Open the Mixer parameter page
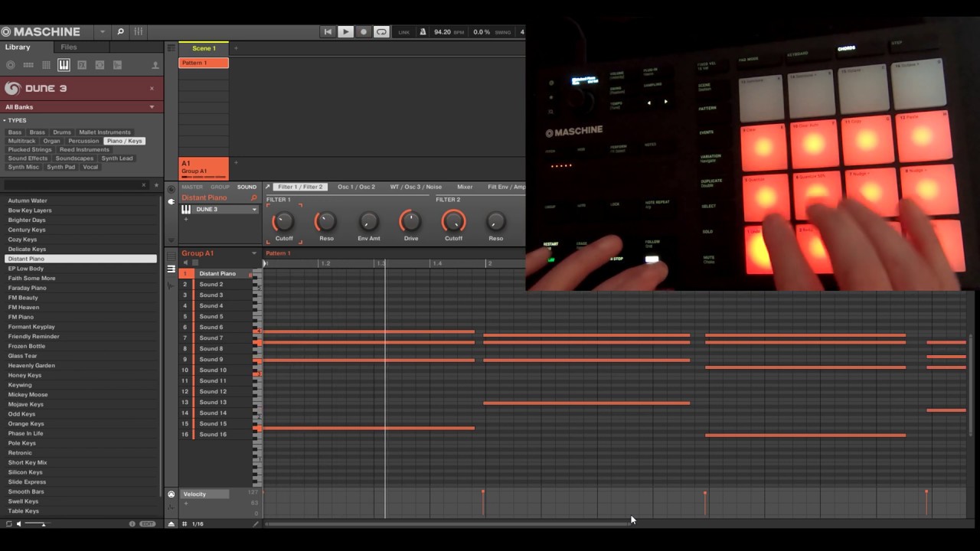The height and width of the screenshot is (551, 980). pyautogui.click(x=465, y=187)
